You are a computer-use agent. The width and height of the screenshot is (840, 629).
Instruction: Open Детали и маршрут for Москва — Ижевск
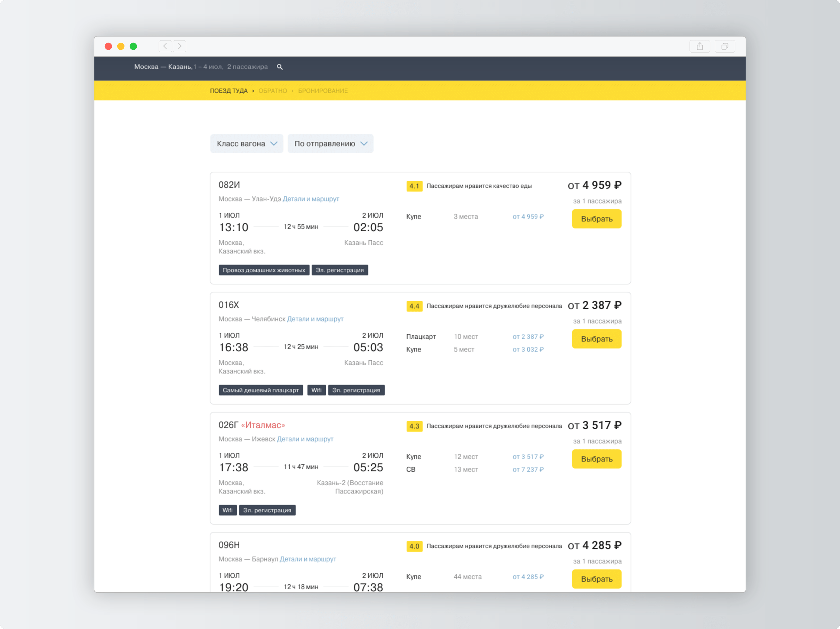pos(305,439)
